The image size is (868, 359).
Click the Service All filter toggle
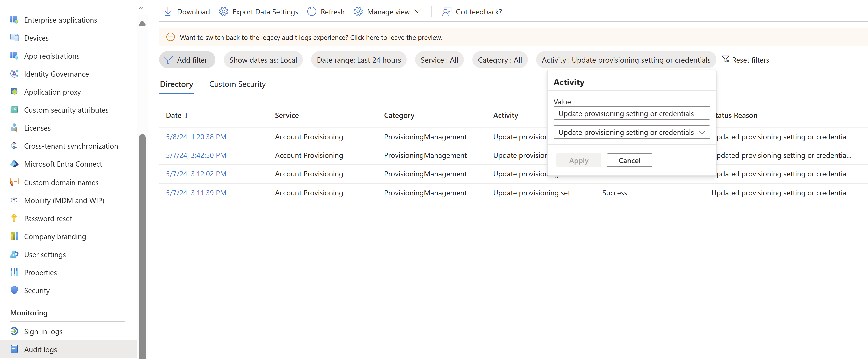pyautogui.click(x=439, y=60)
